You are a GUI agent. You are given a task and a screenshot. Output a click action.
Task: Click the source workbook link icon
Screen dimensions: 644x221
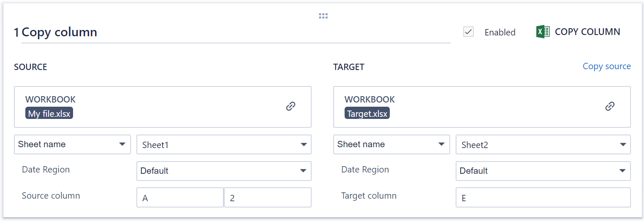291,106
